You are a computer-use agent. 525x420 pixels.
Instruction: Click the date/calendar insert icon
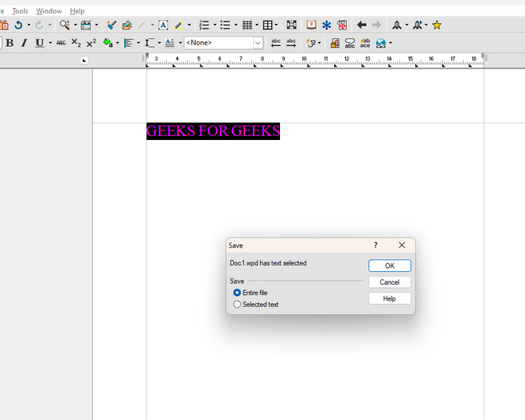pyautogui.click(x=86, y=25)
